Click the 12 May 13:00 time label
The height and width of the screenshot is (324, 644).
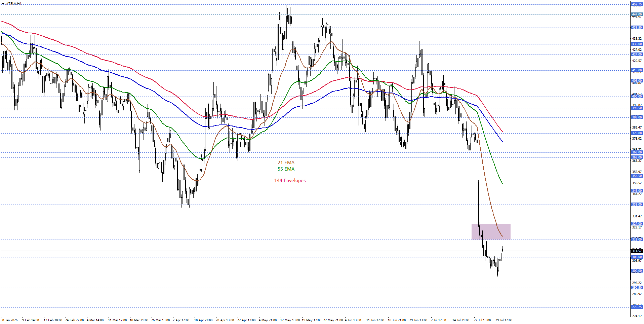[x=290, y=320]
